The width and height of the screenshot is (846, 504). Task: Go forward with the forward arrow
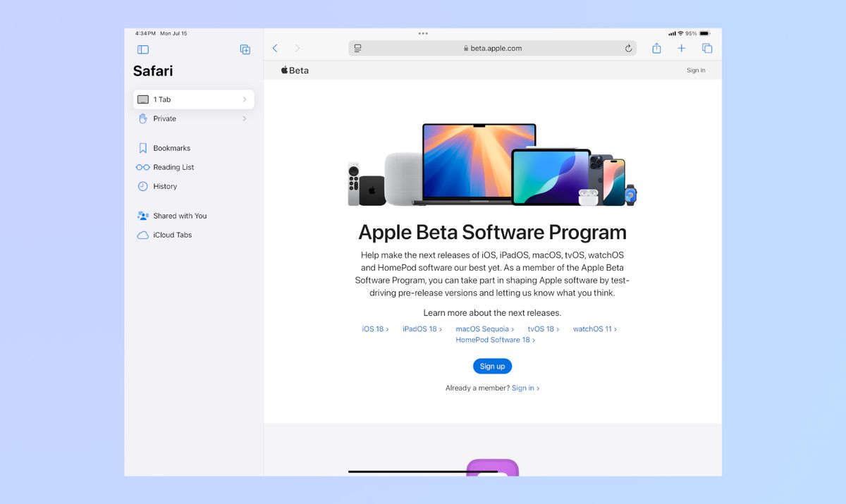(x=298, y=48)
